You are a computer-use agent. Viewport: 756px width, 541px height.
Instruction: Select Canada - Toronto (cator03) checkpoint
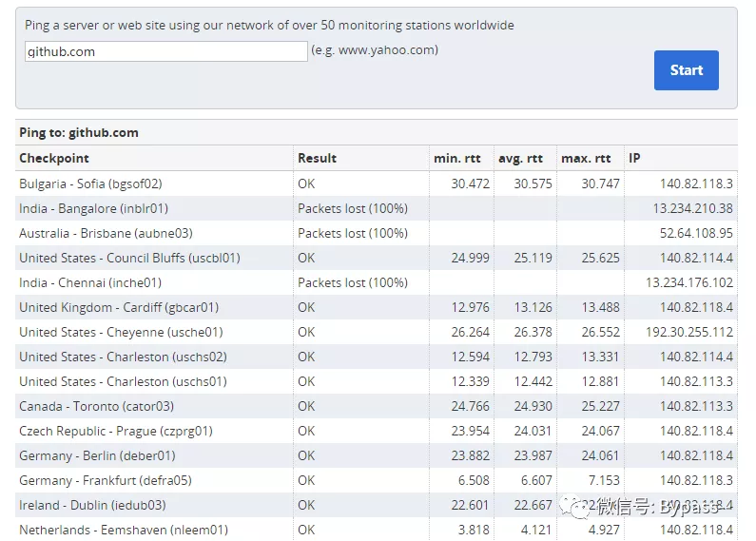(x=96, y=407)
